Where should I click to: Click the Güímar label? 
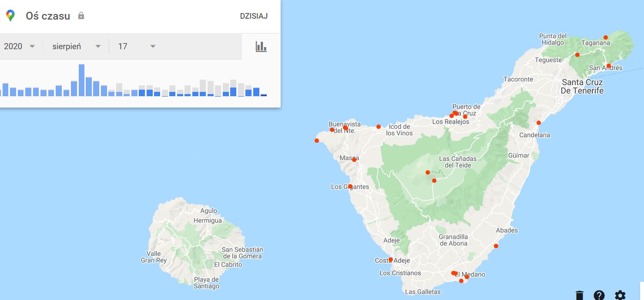coord(519,155)
